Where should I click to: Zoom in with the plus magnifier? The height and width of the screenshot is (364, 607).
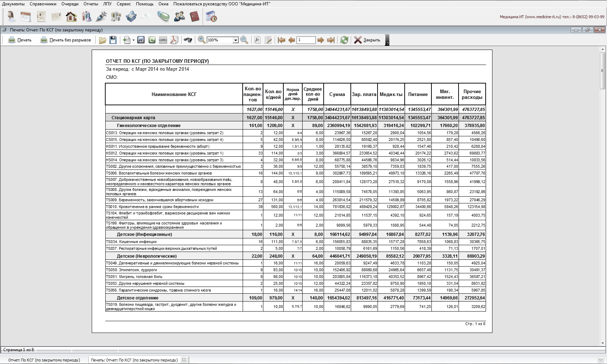point(202,40)
